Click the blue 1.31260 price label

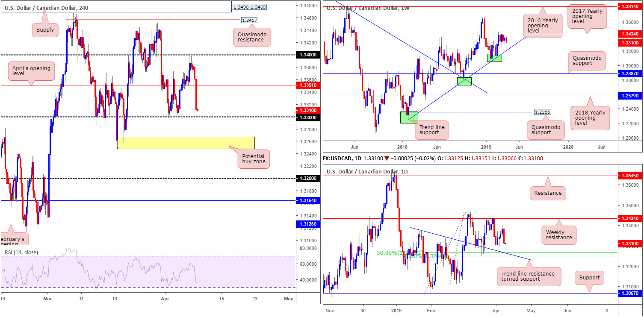point(307,223)
